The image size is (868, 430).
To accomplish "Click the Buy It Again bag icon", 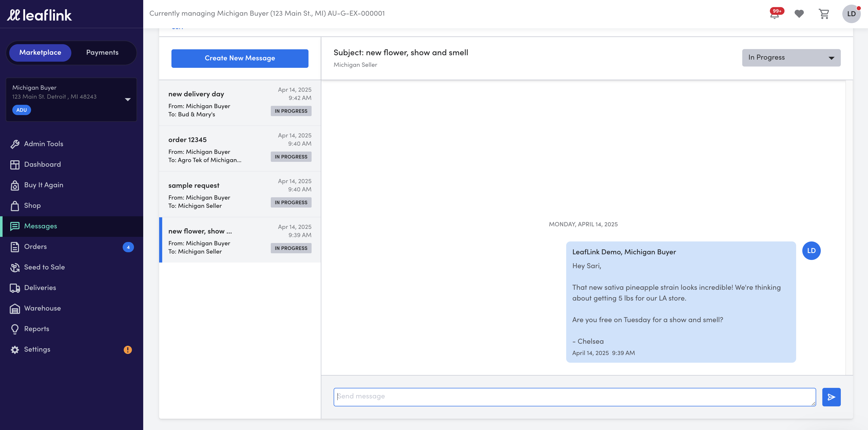I will (x=15, y=185).
